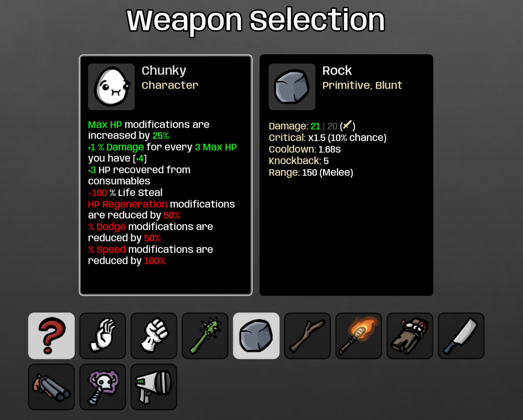Click the Chunky character portrait

pos(111,87)
